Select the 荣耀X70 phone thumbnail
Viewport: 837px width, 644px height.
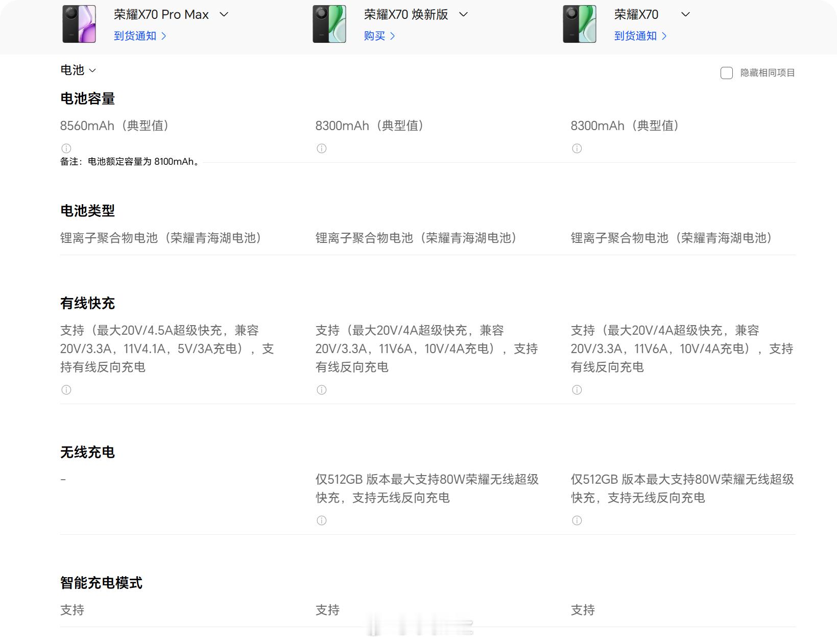[x=580, y=24]
